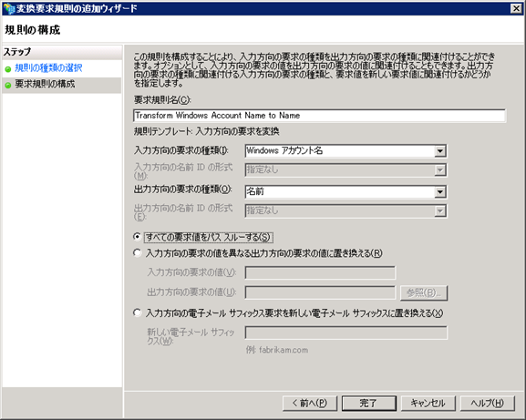Open 出力方向の要求の種類 dropdown showing 名前

[346, 191]
